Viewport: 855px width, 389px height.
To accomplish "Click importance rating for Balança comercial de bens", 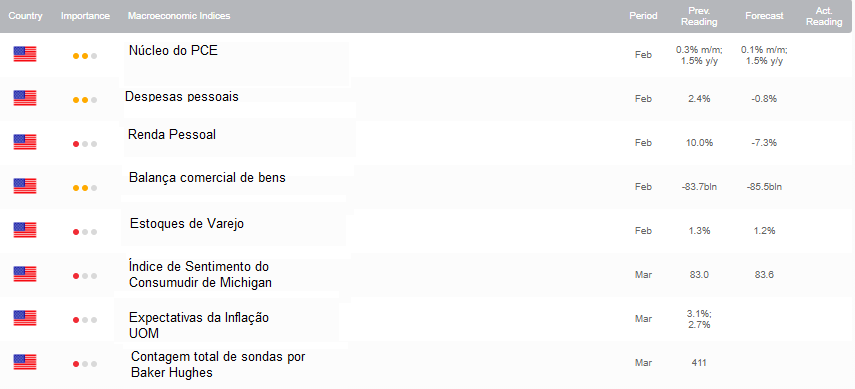I will pyautogui.click(x=85, y=188).
